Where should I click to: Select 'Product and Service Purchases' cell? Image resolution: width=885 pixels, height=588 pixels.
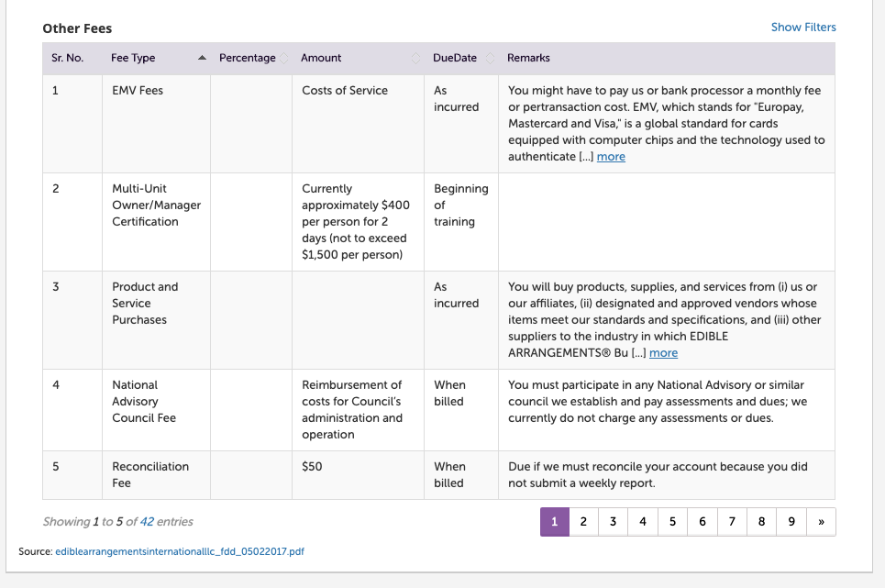pos(156,320)
